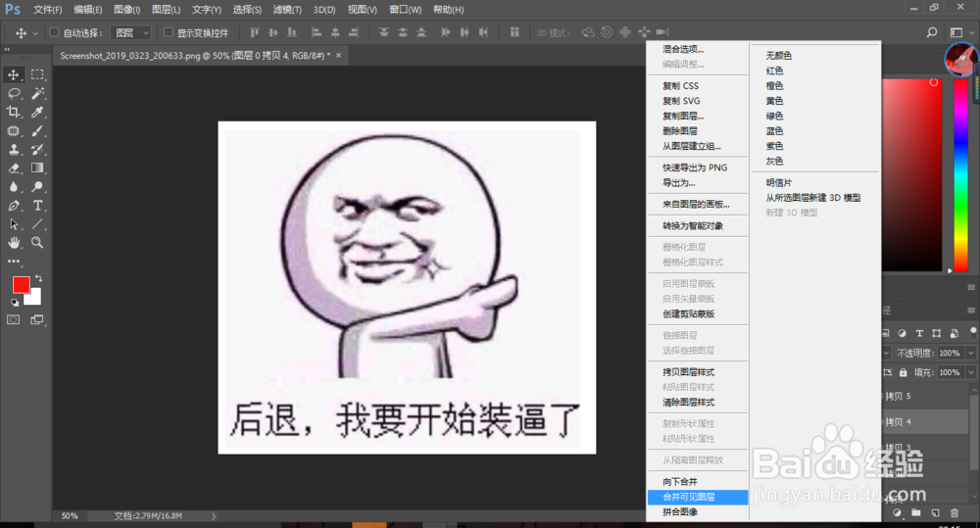This screenshot has height=528, width=980.
Task: Select the Healing Brush tool
Action: pyautogui.click(x=13, y=131)
